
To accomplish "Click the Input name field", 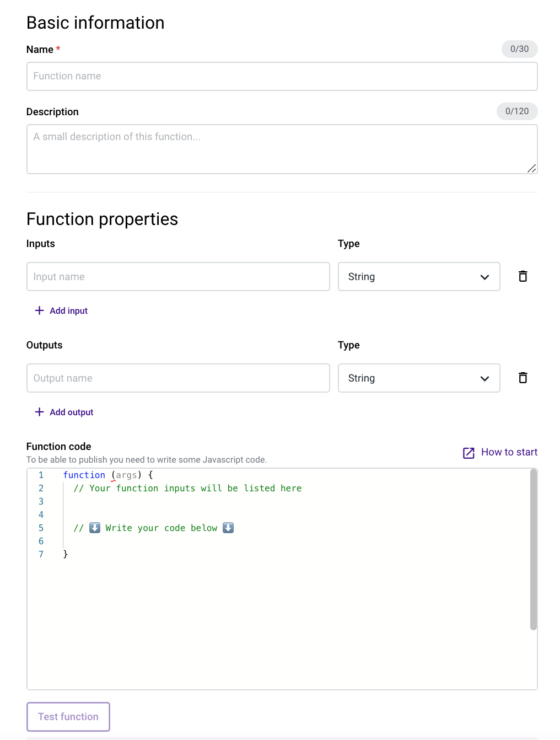I will (x=178, y=276).
